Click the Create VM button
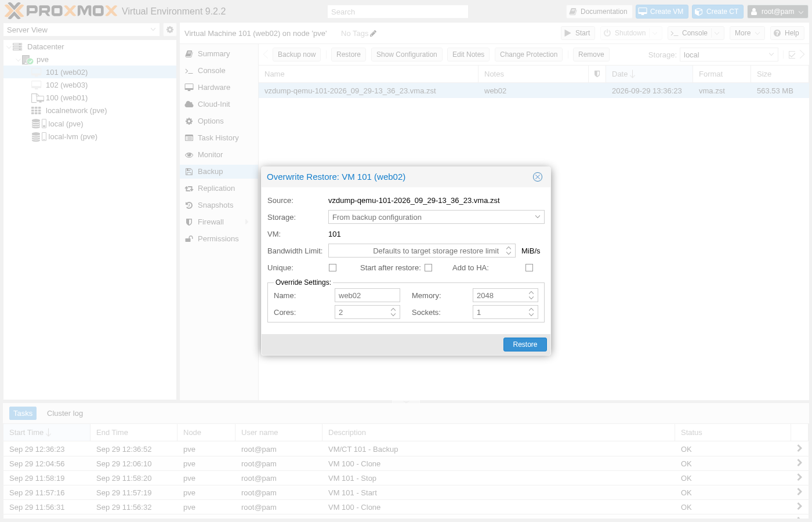 coord(661,12)
